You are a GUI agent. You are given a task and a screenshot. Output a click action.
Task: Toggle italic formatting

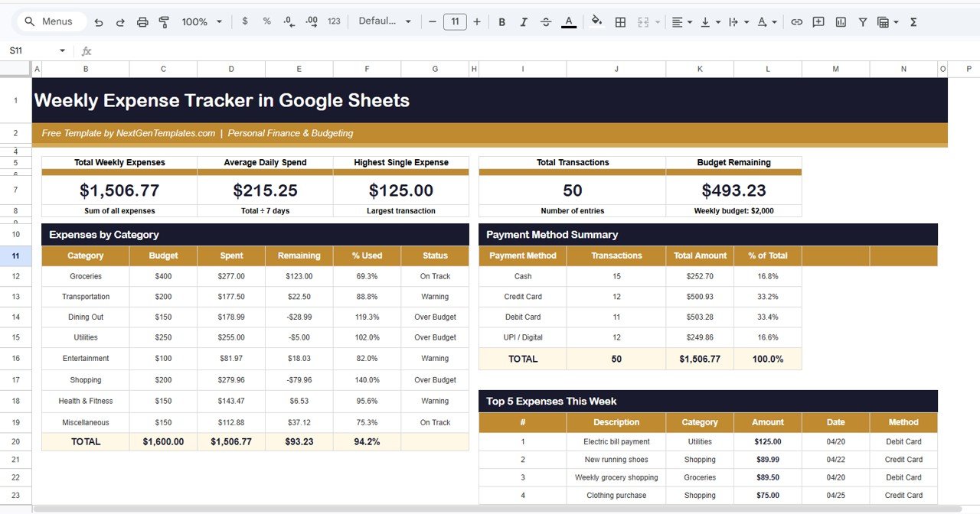point(524,22)
